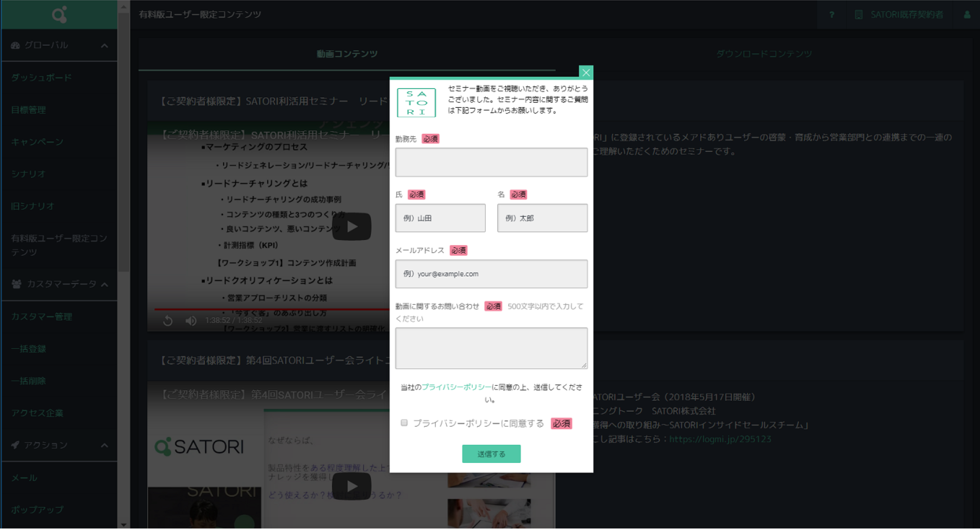Click the replay icon on first video
Image resolution: width=980 pixels, height=529 pixels.
click(x=168, y=320)
